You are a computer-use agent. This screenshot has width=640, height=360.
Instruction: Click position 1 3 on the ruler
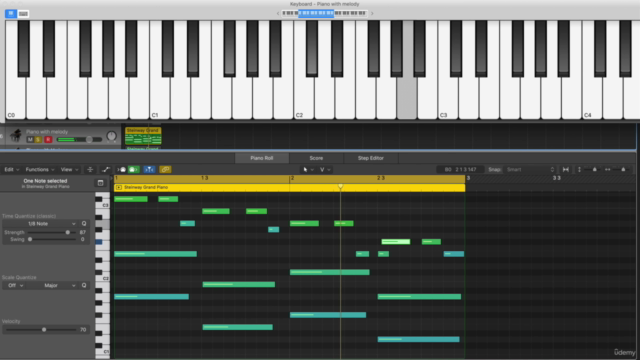tap(204, 178)
